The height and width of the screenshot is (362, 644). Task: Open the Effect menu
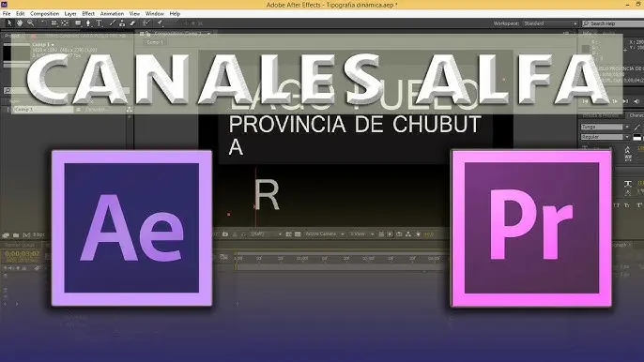coord(88,13)
